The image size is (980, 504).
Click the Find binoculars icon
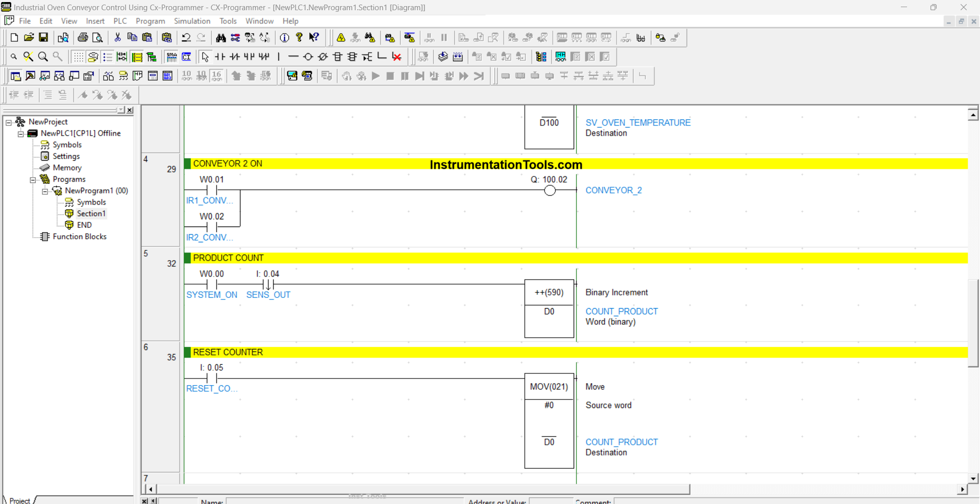(x=220, y=38)
